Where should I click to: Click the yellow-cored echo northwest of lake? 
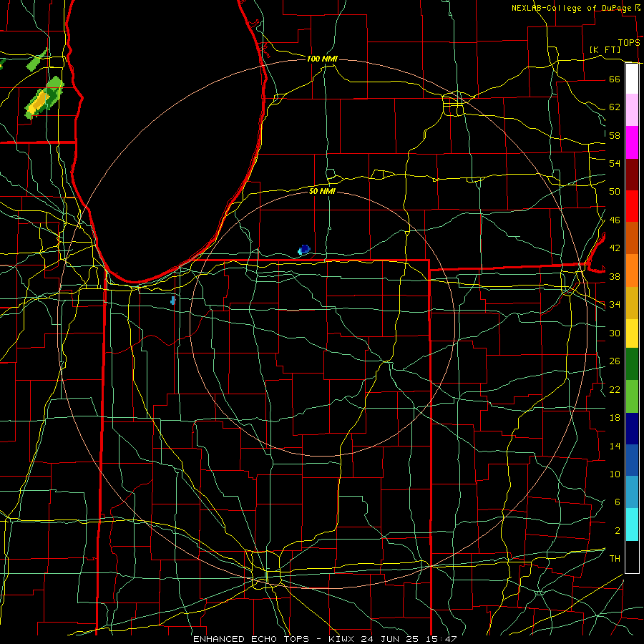[x=44, y=98]
